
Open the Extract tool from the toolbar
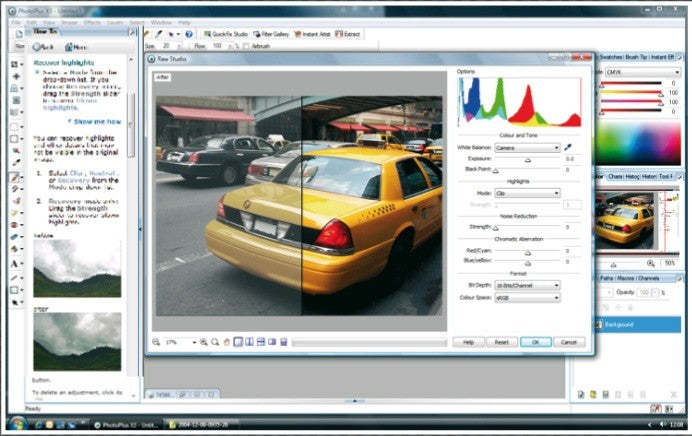(348, 34)
